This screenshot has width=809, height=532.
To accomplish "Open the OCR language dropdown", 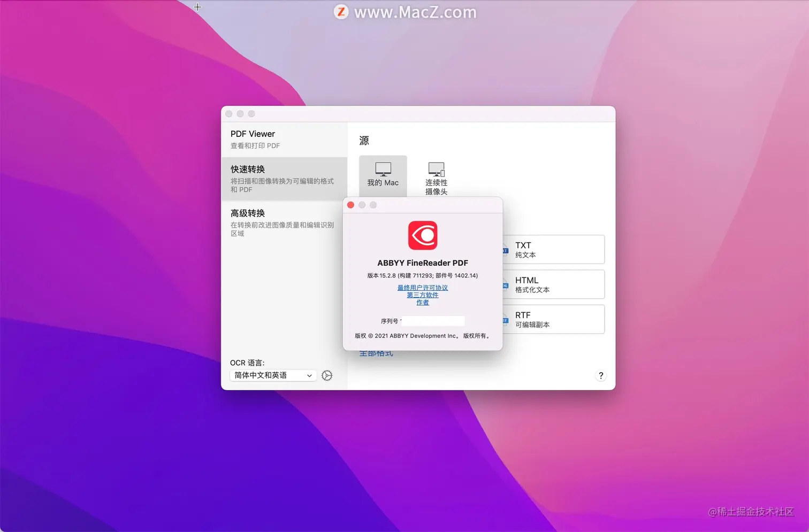I will (273, 375).
